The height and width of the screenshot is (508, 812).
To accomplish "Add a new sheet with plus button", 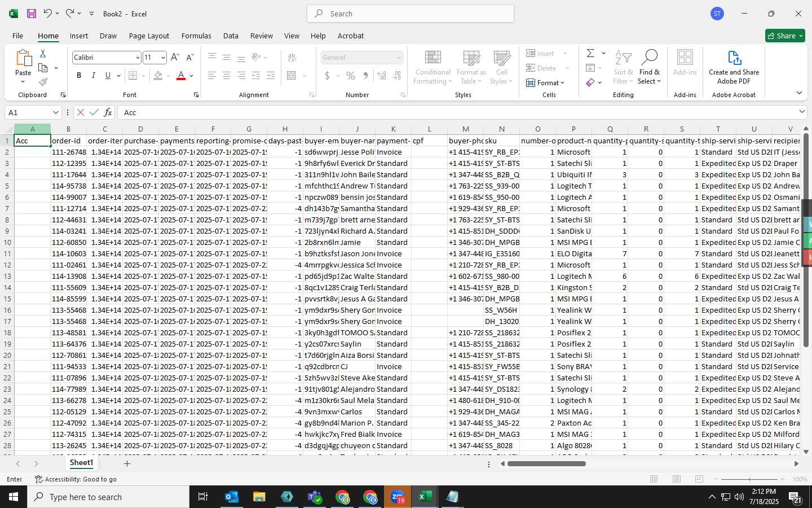I will click(127, 463).
